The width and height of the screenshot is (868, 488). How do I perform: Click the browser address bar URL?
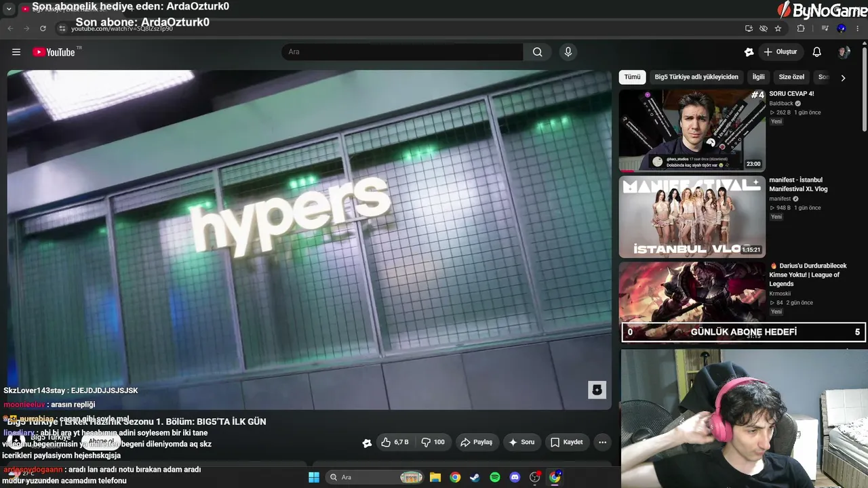[122, 28]
